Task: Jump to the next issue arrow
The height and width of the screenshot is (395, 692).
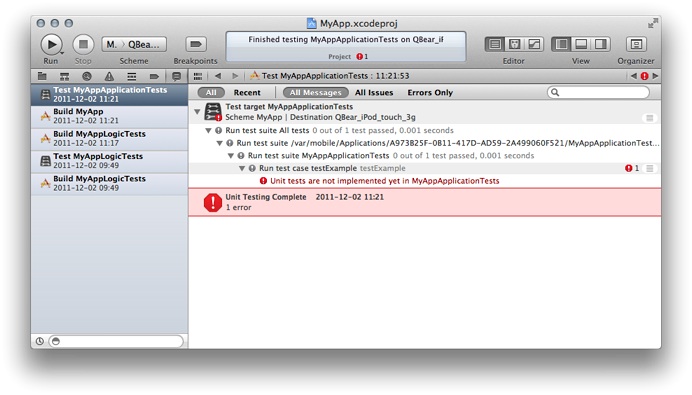Action: click(x=655, y=76)
